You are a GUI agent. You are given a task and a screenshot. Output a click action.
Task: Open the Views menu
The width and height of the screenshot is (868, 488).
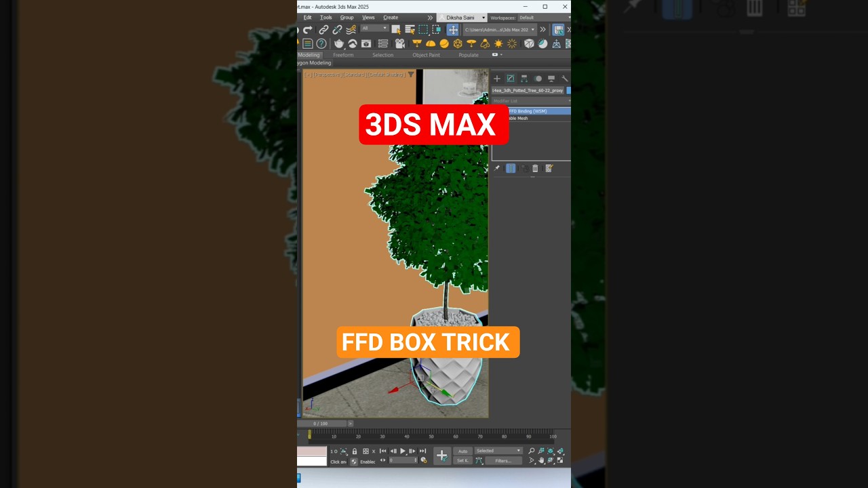(x=368, y=18)
